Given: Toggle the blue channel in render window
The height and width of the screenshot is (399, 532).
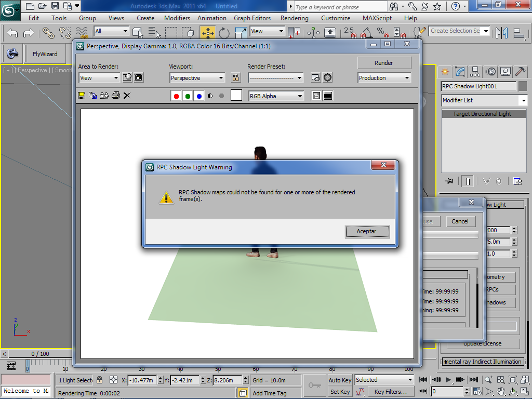Looking at the screenshot, I should (199, 96).
